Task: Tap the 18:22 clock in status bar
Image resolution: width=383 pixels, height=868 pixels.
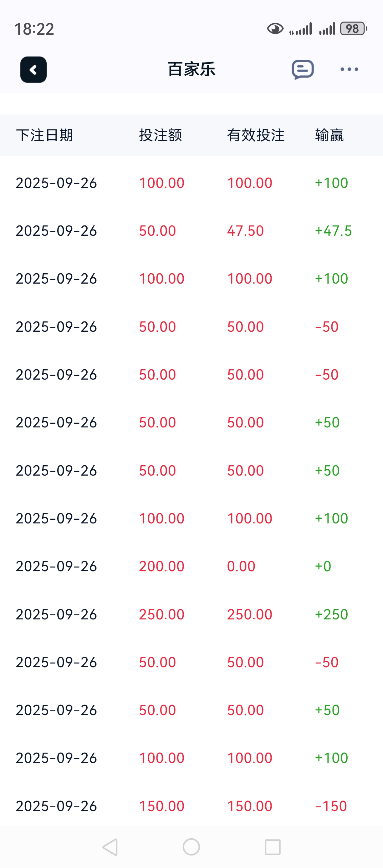Action: [34, 29]
